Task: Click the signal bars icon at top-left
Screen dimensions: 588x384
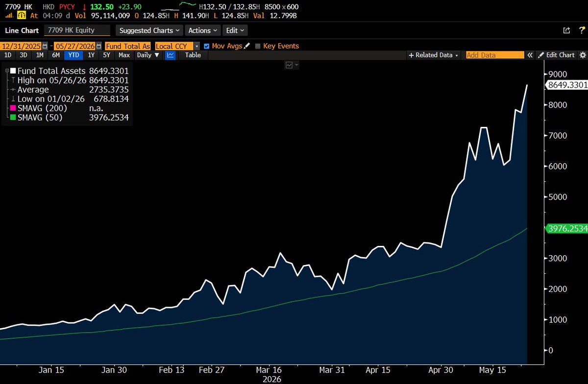Action: coord(8,16)
